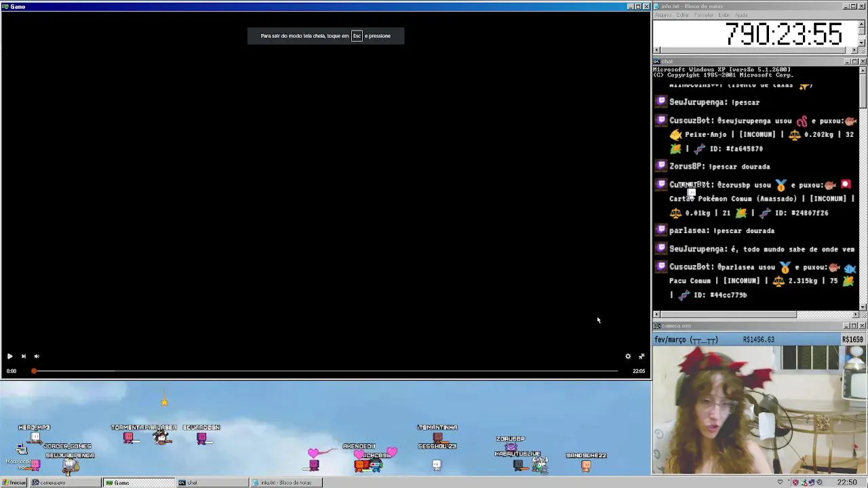This screenshot has height=488, width=868.
Task: Open the Arquivo menu in Notepad
Action: point(663,15)
